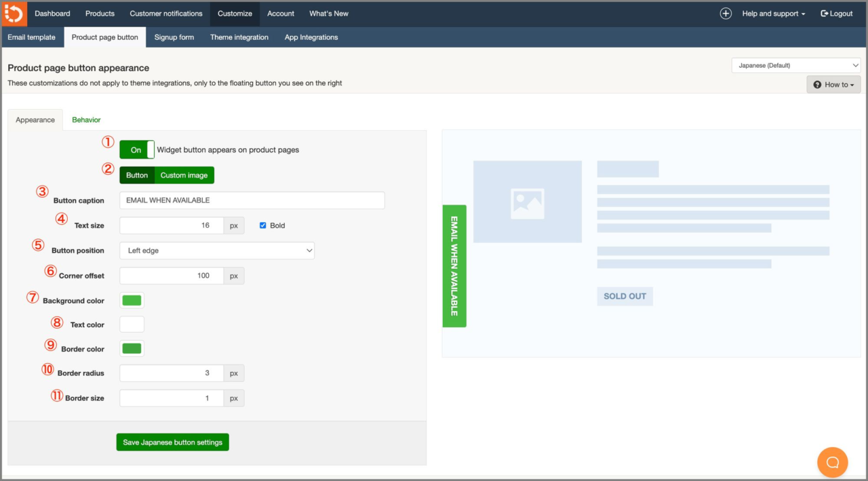Viewport: 868px width, 481px height.
Task: Click the Text size input field
Action: click(x=172, y=226)
